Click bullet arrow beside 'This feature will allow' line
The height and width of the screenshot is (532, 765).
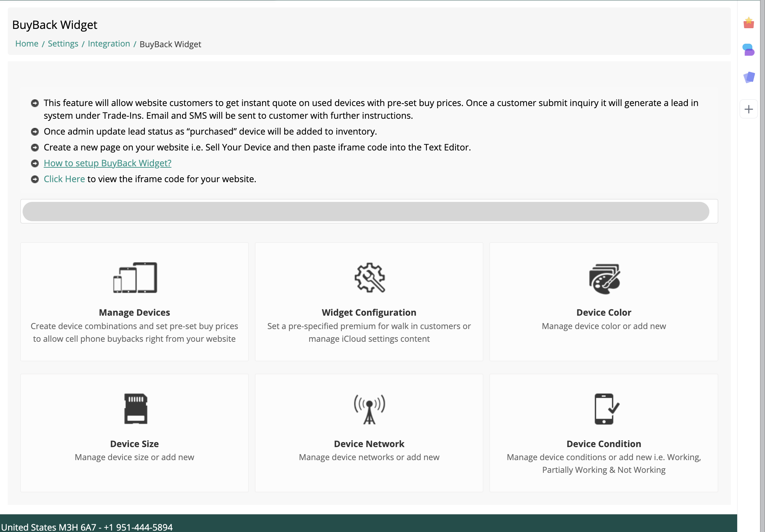point(35,103)
